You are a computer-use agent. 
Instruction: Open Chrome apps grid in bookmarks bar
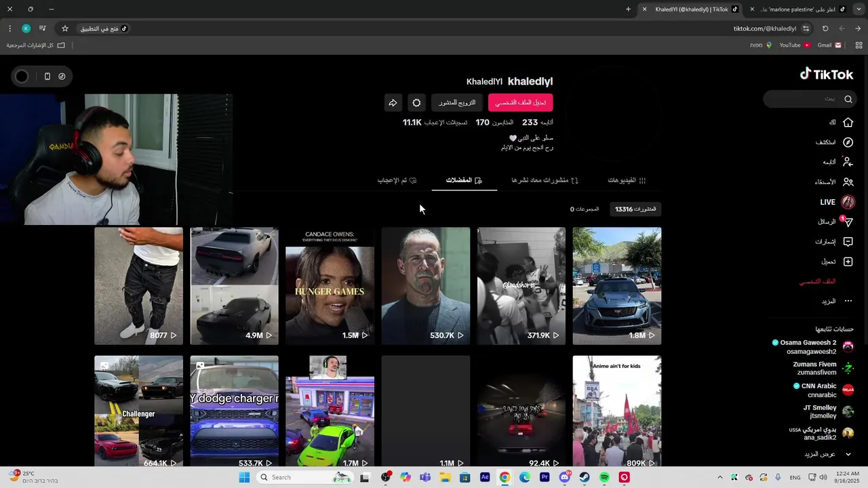[x=859, y=45]
